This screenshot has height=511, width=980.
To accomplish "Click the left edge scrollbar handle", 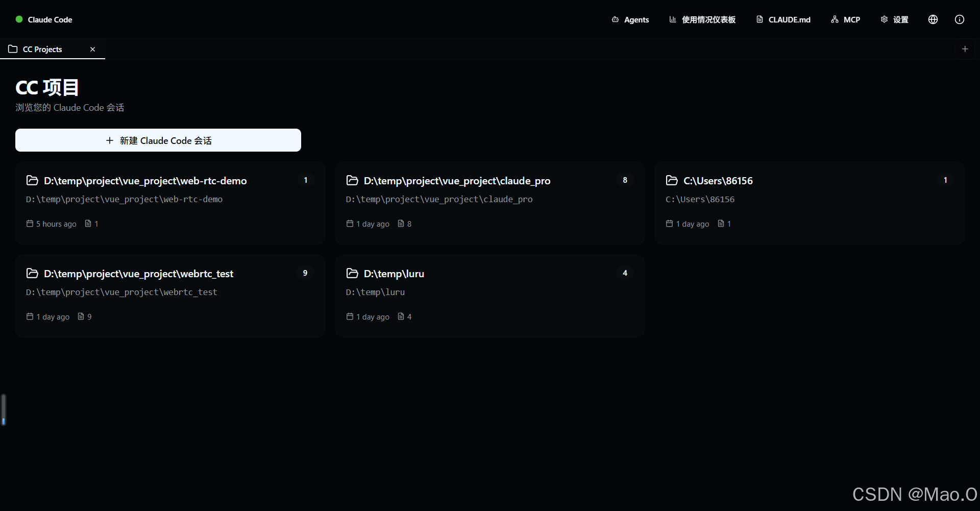I will [x=4, y=409].
